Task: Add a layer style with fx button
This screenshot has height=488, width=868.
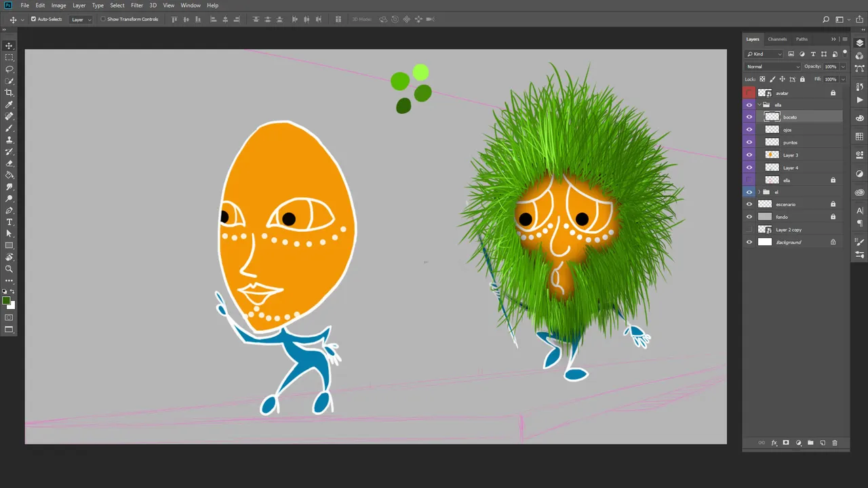Action: click(x=774, y=443)
